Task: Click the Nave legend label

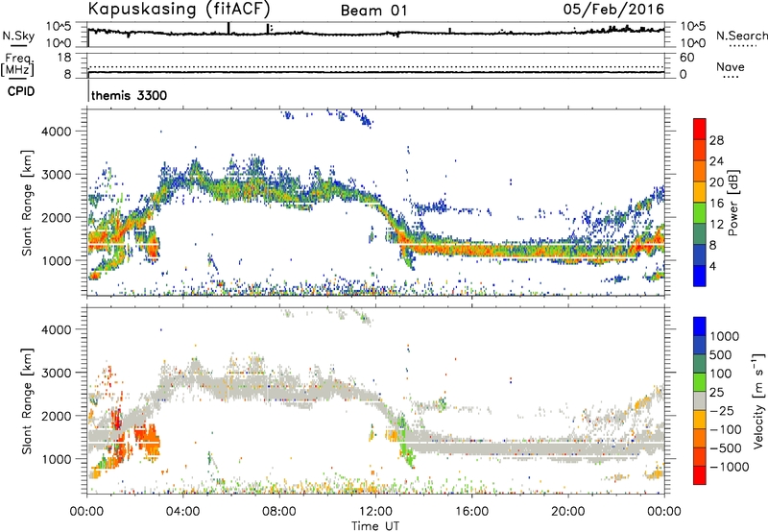Action: tap(731, 66)
